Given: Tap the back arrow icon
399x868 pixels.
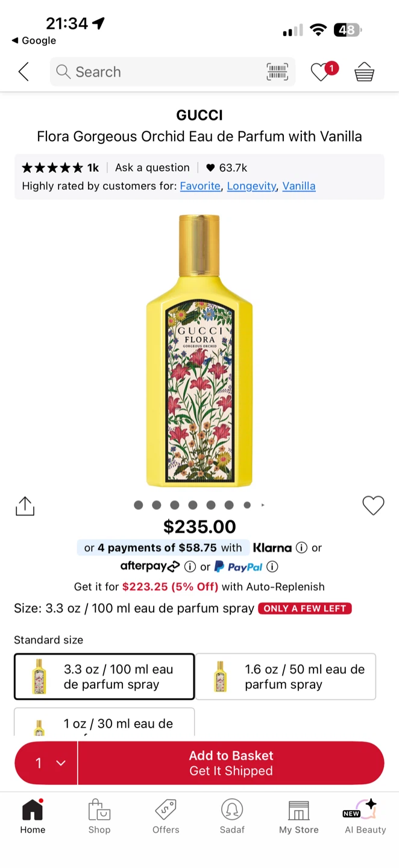Looking at the screenshot, I should 24,72.
